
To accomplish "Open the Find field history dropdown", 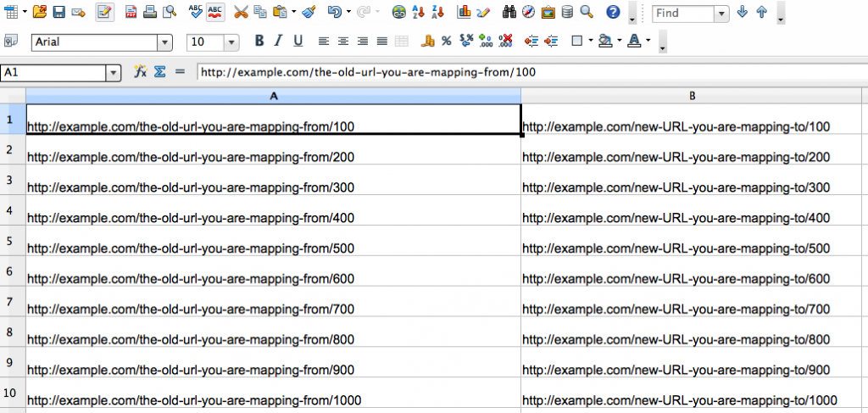I will pos(722,14).
